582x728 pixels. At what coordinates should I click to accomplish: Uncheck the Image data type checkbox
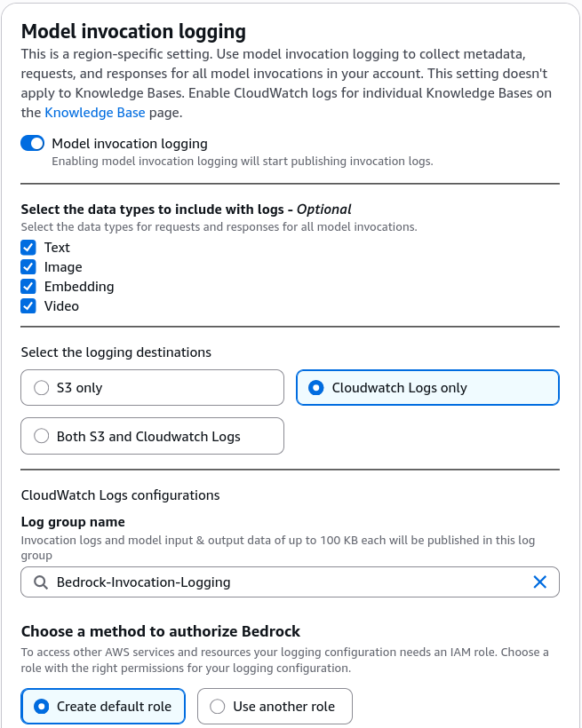tap(28, 267)
